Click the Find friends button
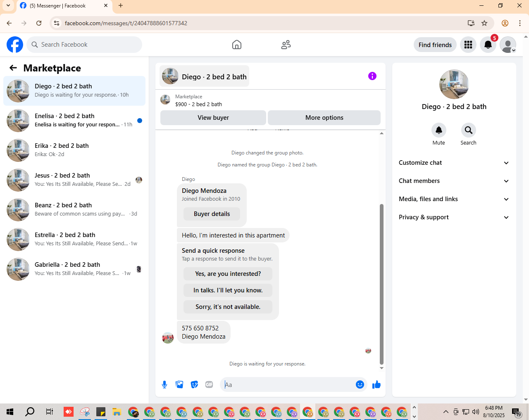 click(435, 45)
